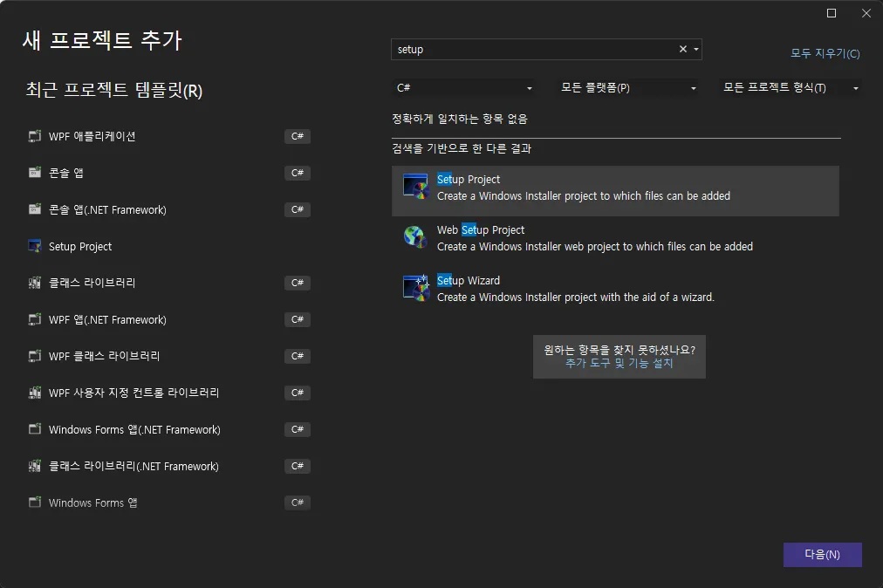Maximize the 새 프로젝트 추가 dialog
This screenshot has width=883, height=588.
[832, 13]
